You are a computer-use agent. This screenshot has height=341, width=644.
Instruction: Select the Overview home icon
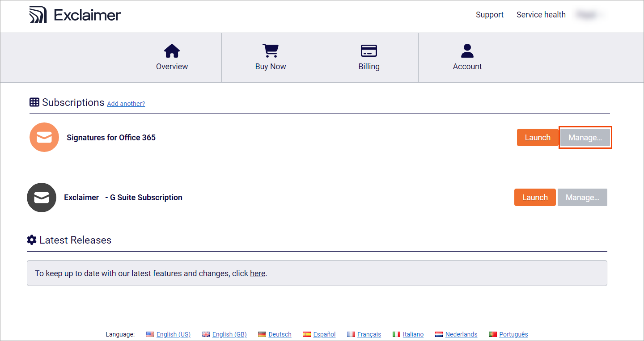[x=172, y=51]
